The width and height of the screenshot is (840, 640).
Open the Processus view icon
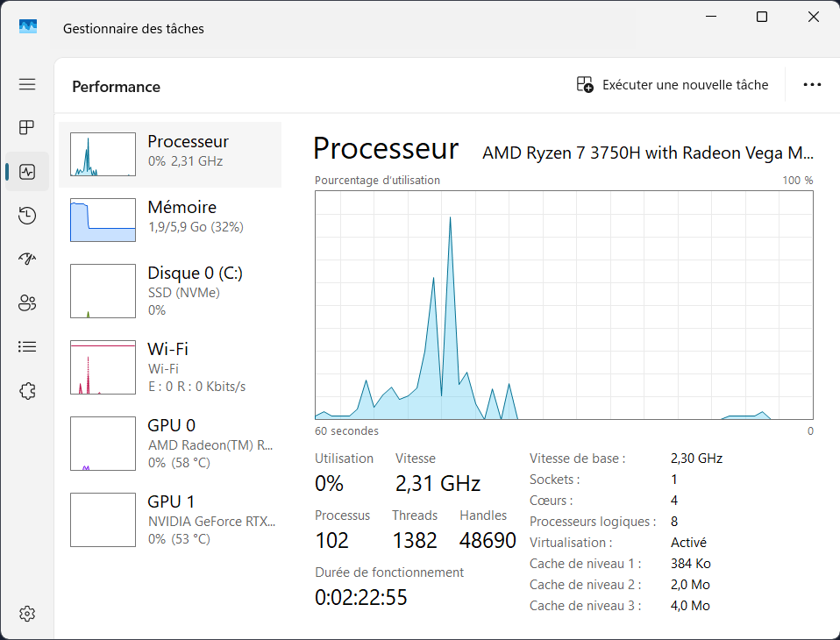[26, 127]
